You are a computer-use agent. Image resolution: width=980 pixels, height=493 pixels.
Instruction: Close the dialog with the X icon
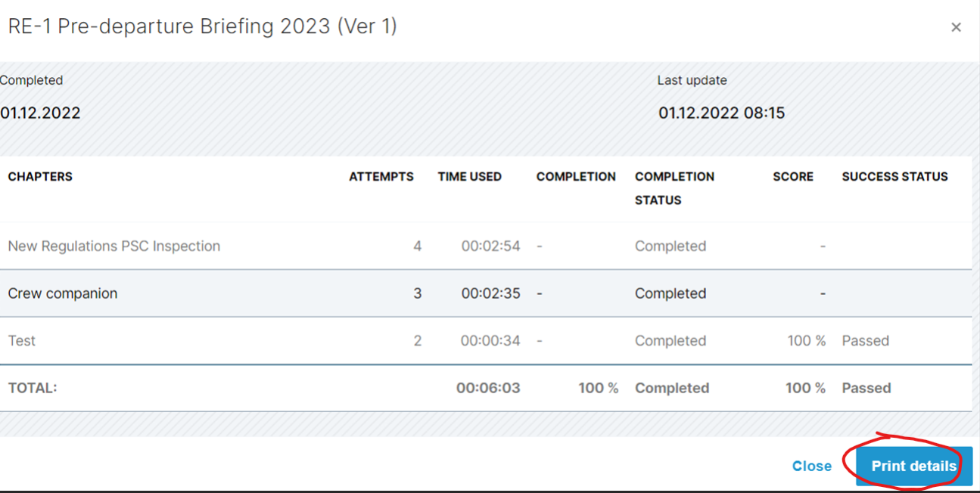956,27
